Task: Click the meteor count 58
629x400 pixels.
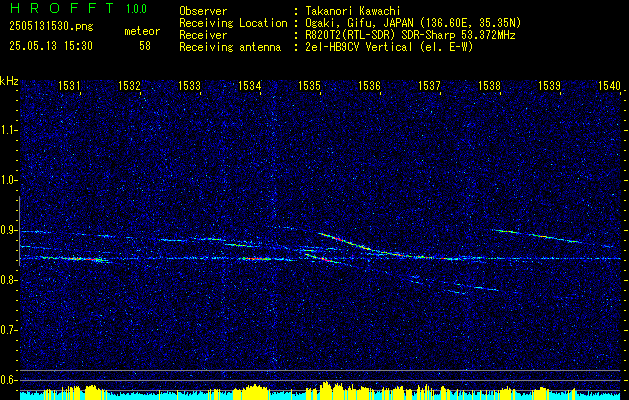Action: [145, 46]
